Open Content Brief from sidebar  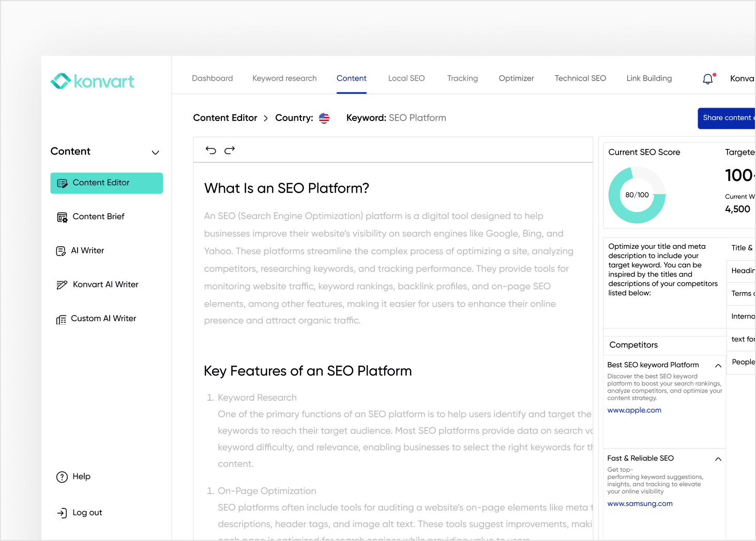(x=98, y=217)
